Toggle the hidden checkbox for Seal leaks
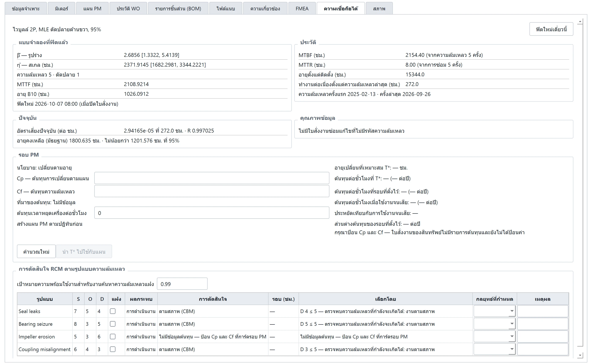Screen dimensions: 592x364 coord(113,311)
